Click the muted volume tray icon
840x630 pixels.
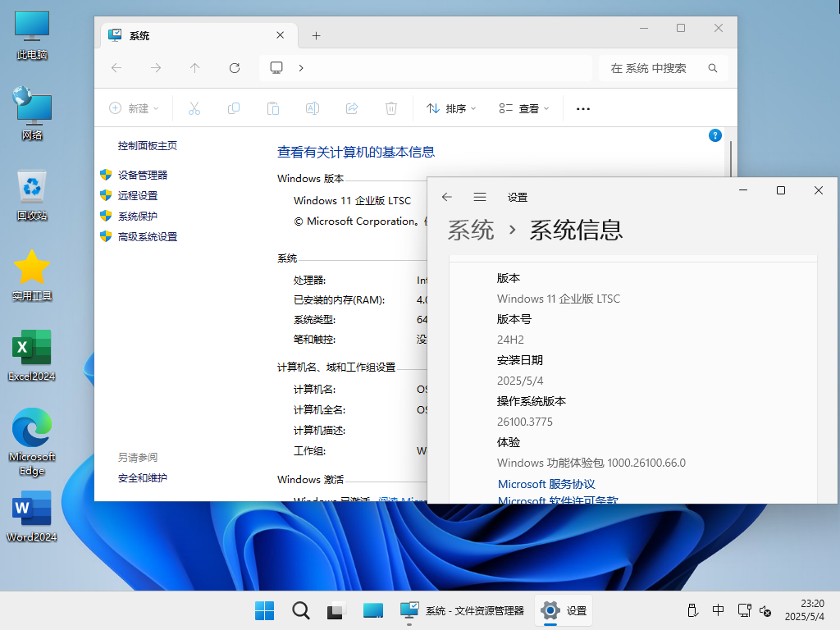coord(766,610)
